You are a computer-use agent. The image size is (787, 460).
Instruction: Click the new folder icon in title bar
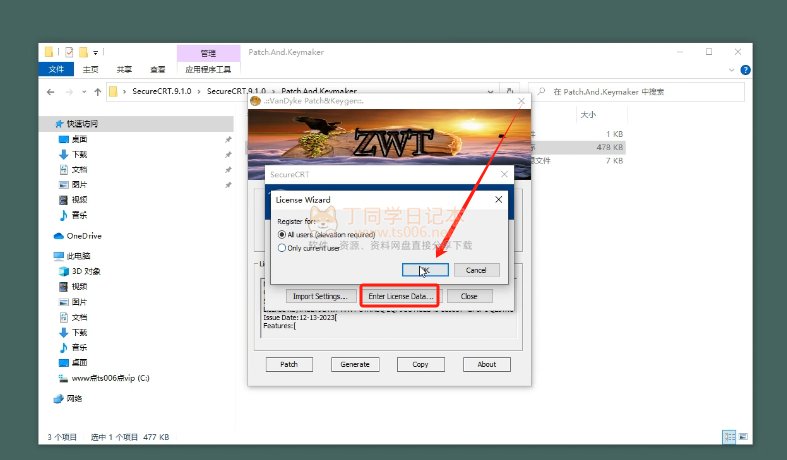coord(83,52)
